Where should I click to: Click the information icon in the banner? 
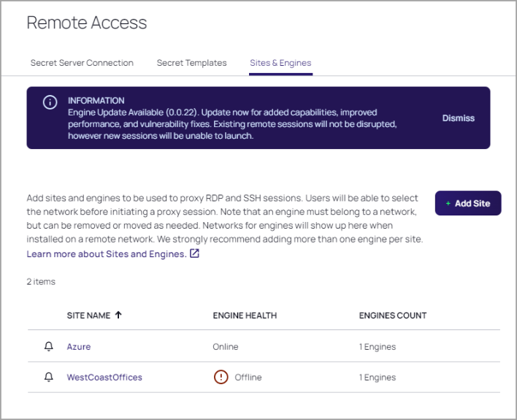tap(50, 103)
